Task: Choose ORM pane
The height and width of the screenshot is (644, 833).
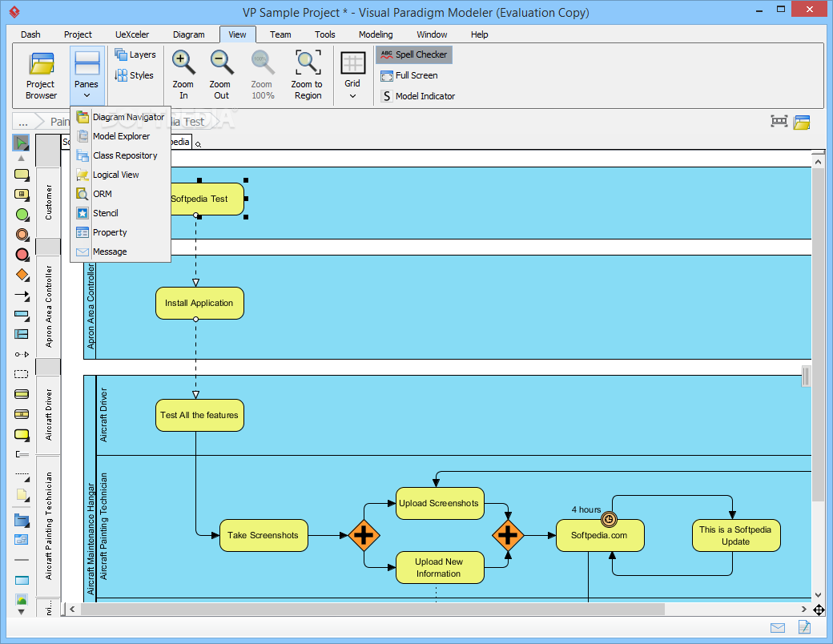Action: click(121, 194)
